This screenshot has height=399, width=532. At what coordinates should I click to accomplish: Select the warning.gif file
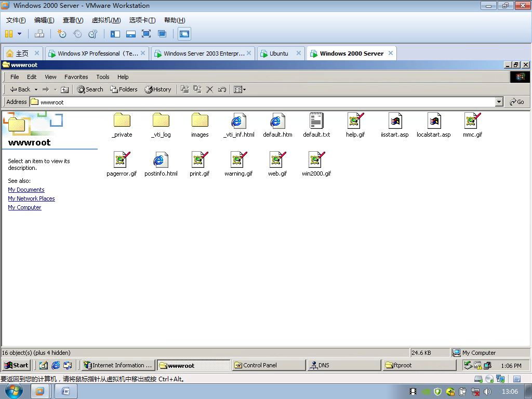[x=238, y=164]
